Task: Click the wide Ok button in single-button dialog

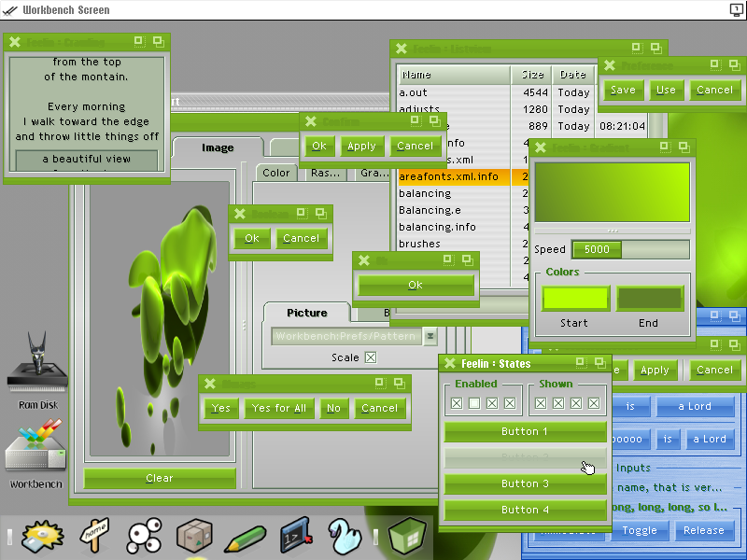Action: click(x=416, y=285)
